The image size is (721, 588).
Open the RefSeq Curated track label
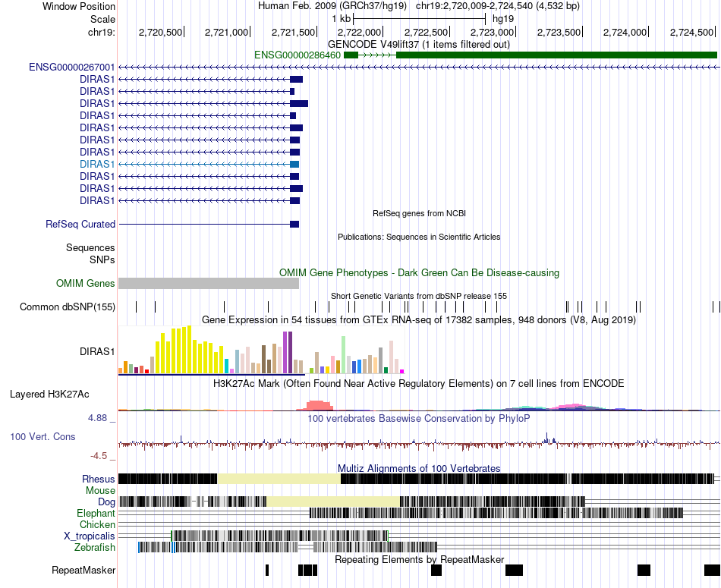coord(80,224)
